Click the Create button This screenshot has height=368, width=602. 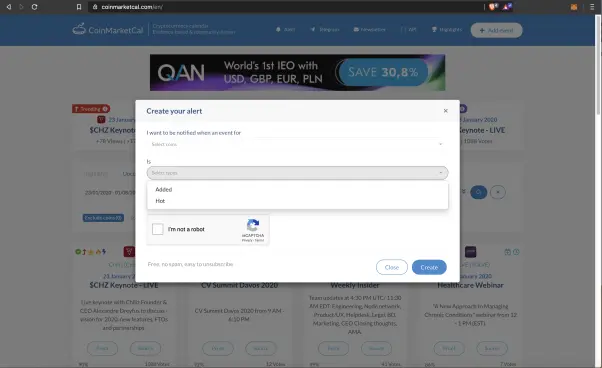[x=429, y=267]
